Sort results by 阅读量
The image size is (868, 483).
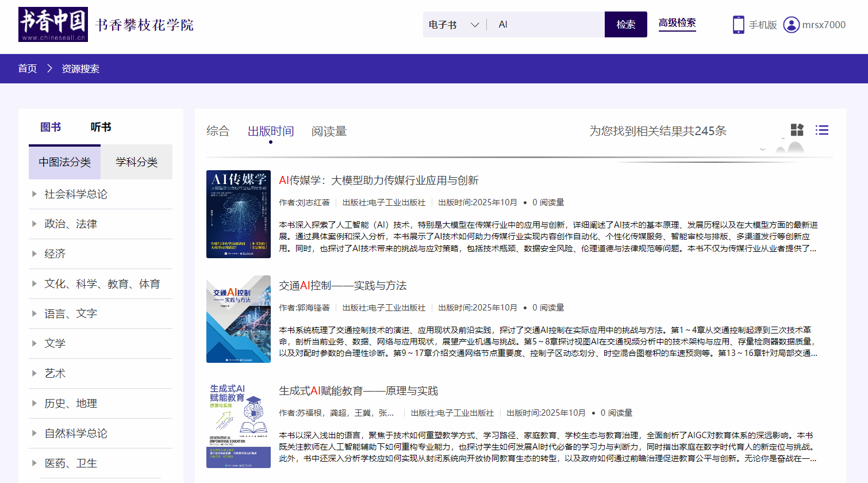point(329,131)
